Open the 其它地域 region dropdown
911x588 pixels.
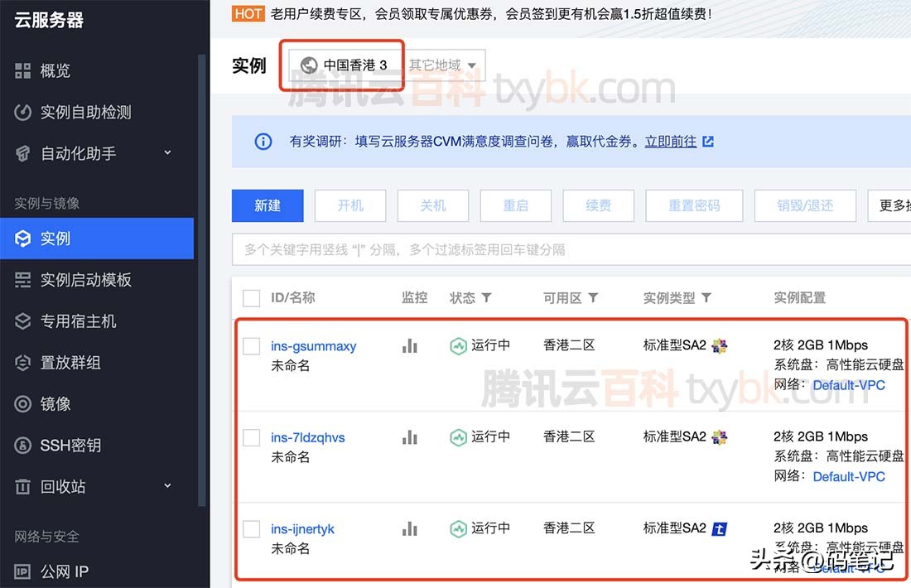pyautogui.click(x=444, y=66)
